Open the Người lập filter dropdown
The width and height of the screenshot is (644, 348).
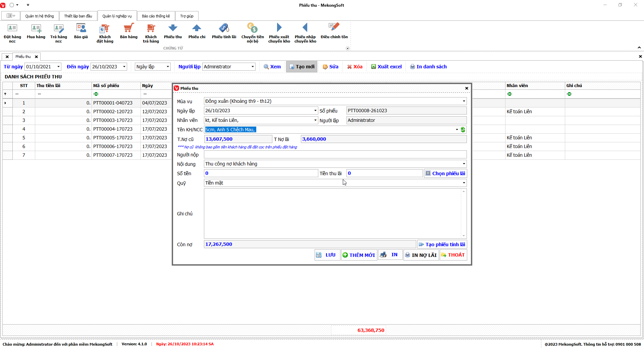click(253, 67)
